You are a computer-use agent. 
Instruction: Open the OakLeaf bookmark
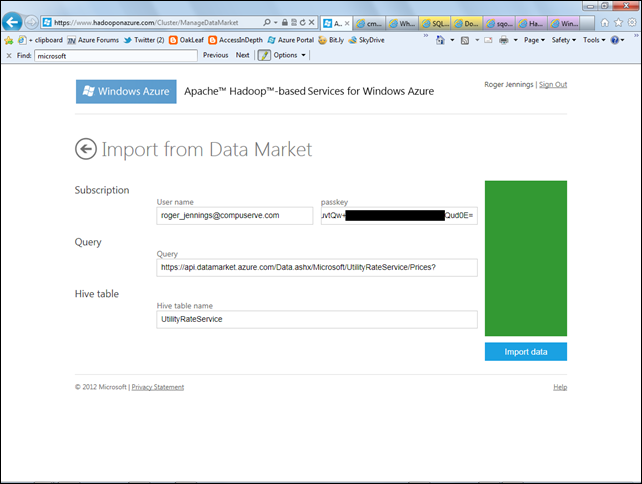[x=186, y=40]
